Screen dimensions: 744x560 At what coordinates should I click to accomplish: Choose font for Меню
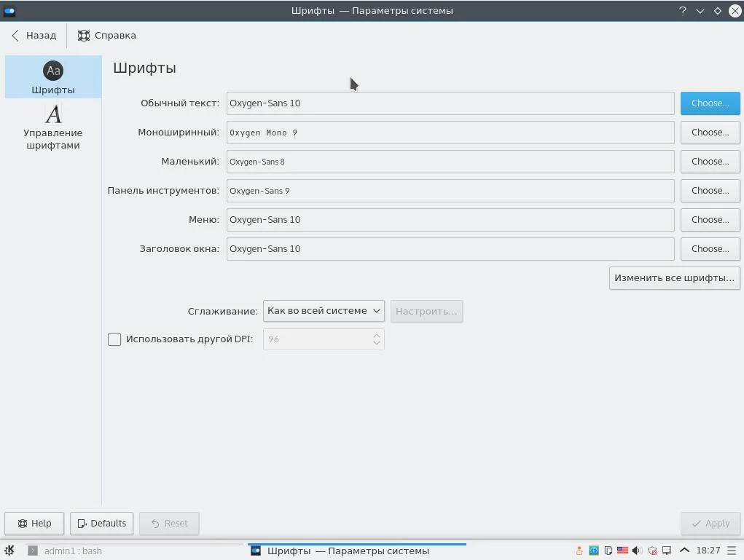[710, 220]
